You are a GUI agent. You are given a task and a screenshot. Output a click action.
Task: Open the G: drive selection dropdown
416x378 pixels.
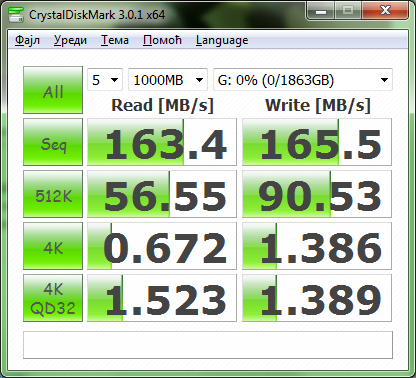pos(303,80)
